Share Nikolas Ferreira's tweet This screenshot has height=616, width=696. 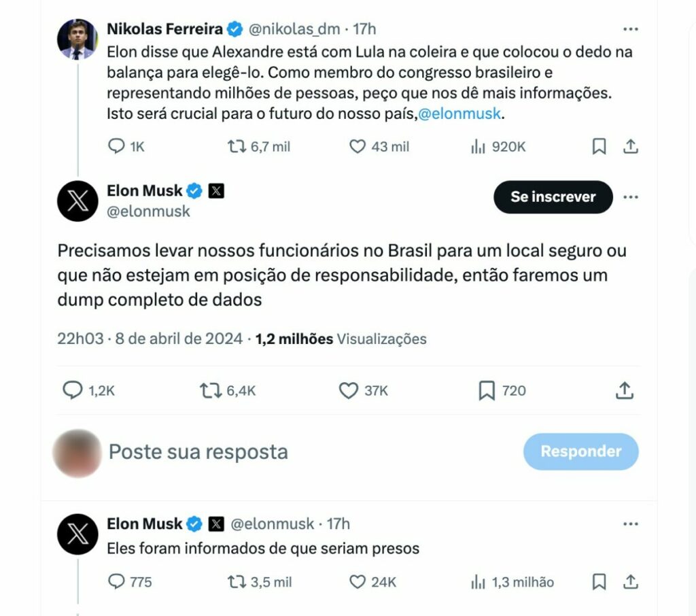pos(630,146)
